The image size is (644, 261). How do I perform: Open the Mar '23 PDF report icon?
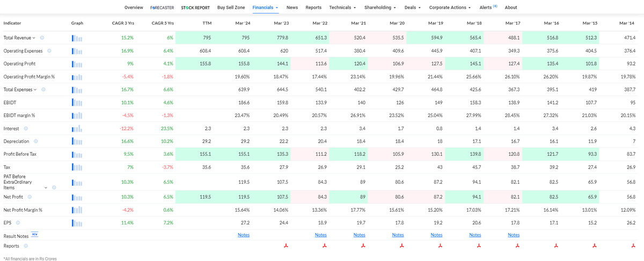coord(286,245)
